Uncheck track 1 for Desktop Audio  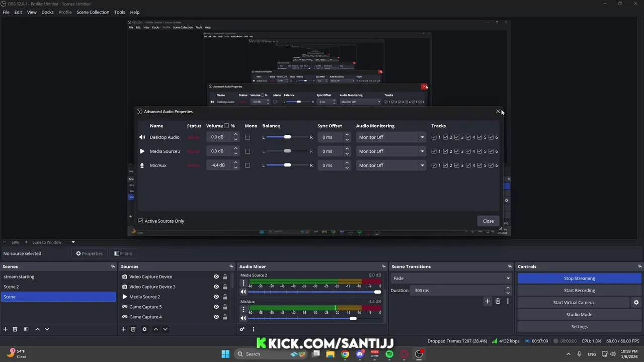tap(434, 137)
